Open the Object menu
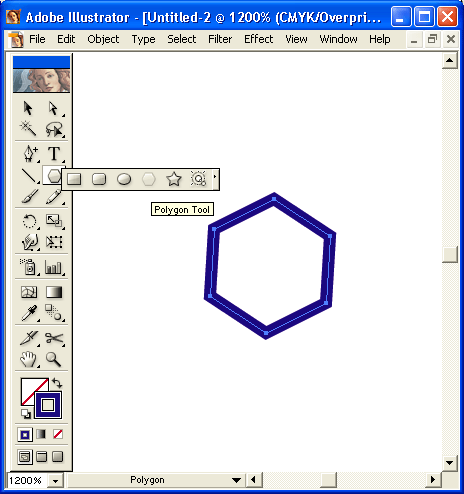464x494 pixels. click(x=103, y=39)
